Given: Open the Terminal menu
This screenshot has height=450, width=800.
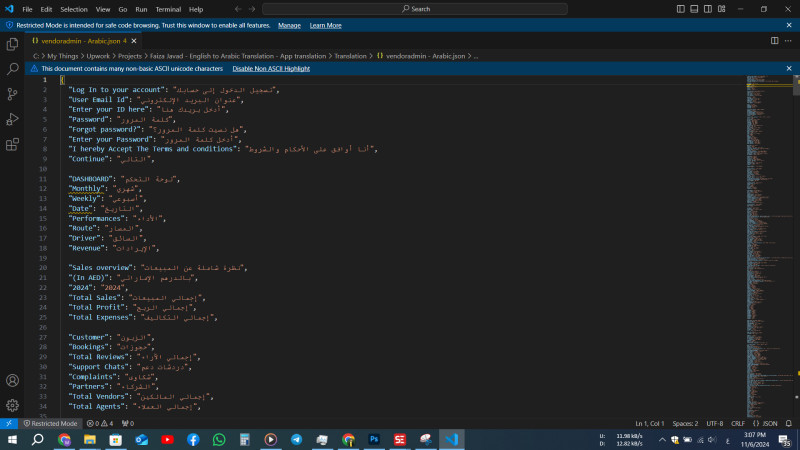Looking at the screenshot, I should tap(168, 9).
